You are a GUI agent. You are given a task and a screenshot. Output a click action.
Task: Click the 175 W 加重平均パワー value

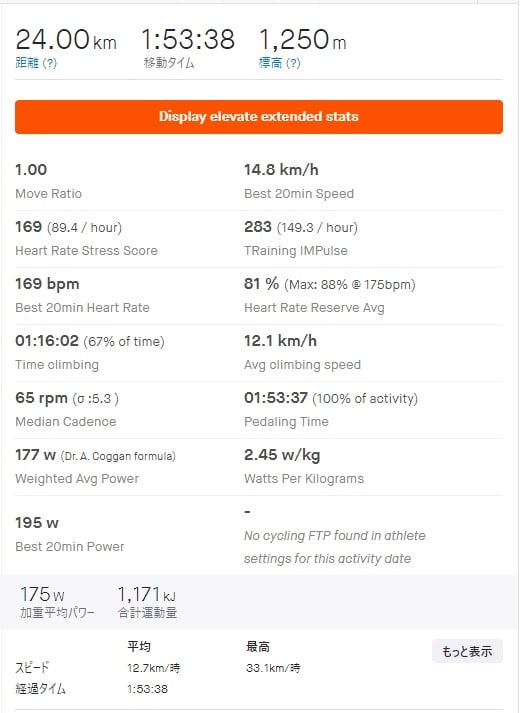coord(57,602)
